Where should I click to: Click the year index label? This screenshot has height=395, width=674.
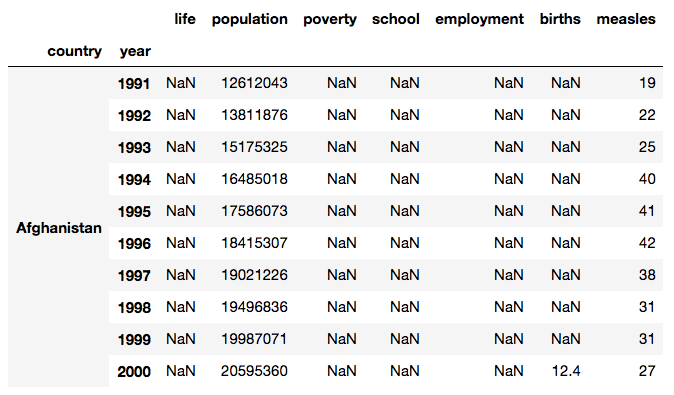pos(135,51)
